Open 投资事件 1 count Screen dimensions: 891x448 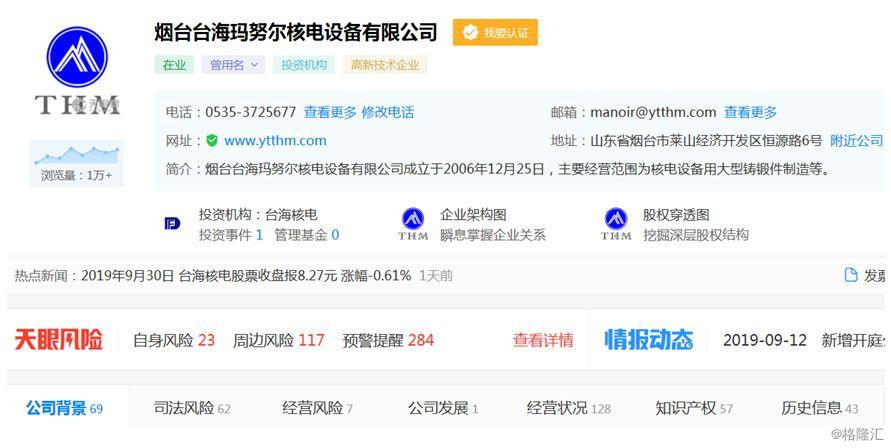(x=231, y=235)
